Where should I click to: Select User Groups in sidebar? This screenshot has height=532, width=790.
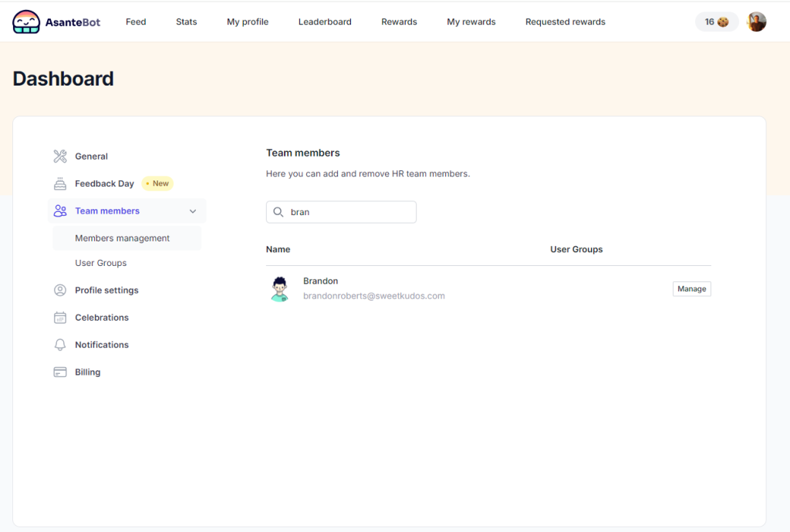[x=100, y=263]
